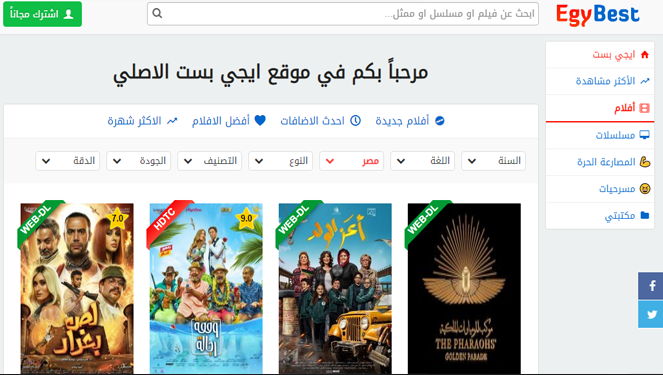Click the trend arrow icon beside الاكثر شهرة

(172, 121)
